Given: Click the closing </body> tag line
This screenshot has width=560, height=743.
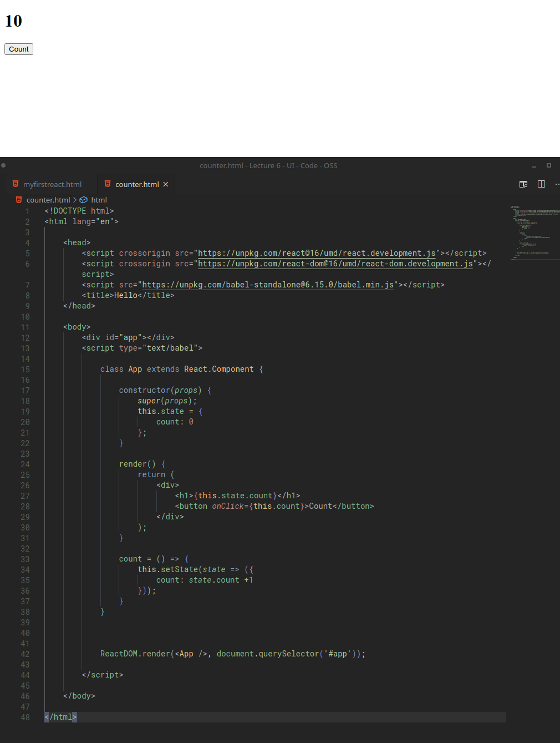Looking at the screenshot, I should point(79,696).
